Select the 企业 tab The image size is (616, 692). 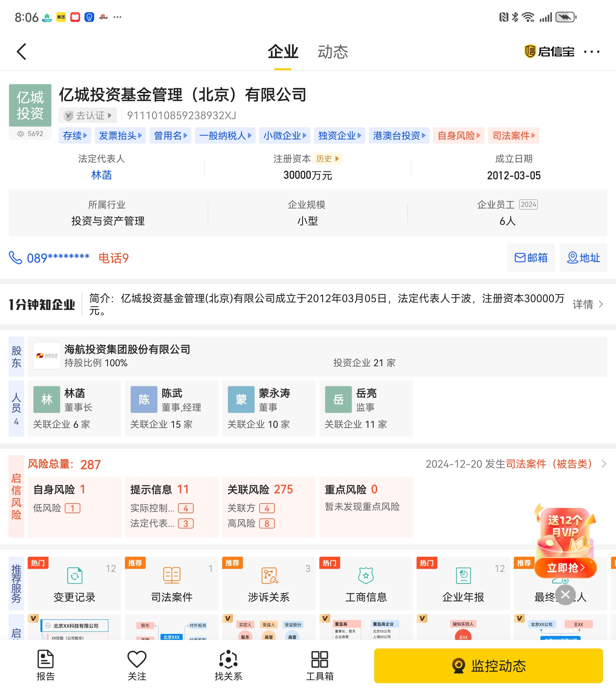click(283, 52)
